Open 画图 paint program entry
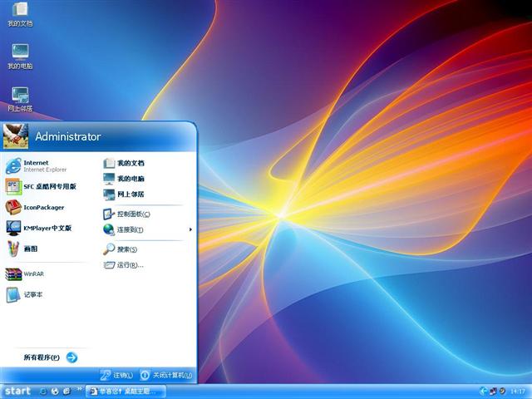532x399 pixels. [x=47, y=249]
